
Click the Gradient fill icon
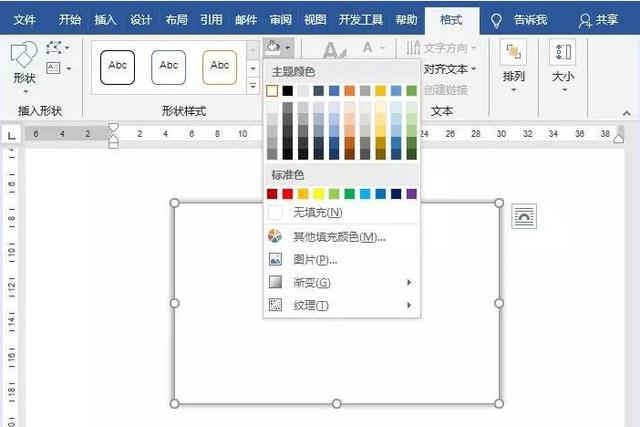click(275, 282)
